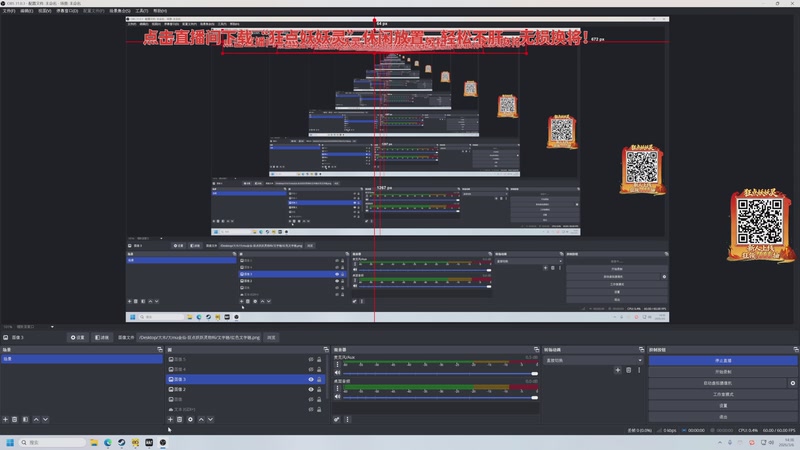The width and height of the screenshot is (800, 450).
Task: Move the scene down with the arrow
Action: 45,419
